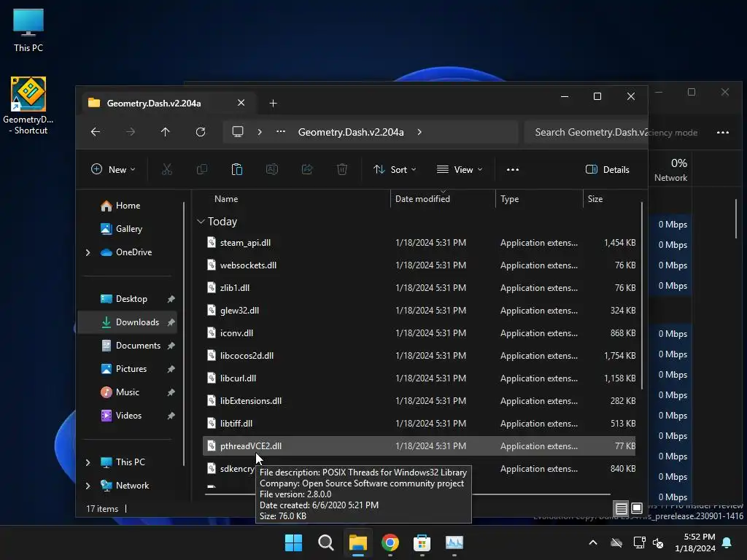Open Home in navigation pane

128,205
